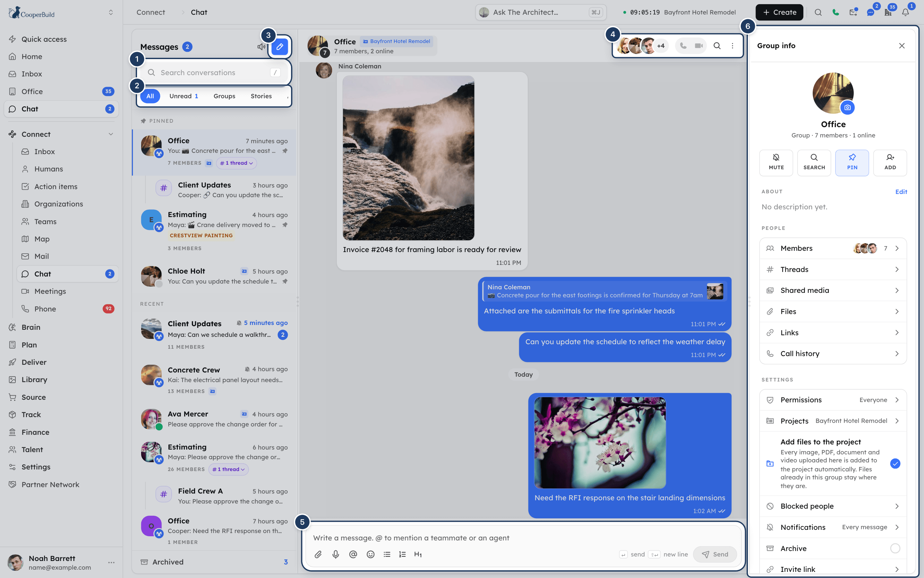Open the cherry blossom image thumbnail

tap(599, 443)
